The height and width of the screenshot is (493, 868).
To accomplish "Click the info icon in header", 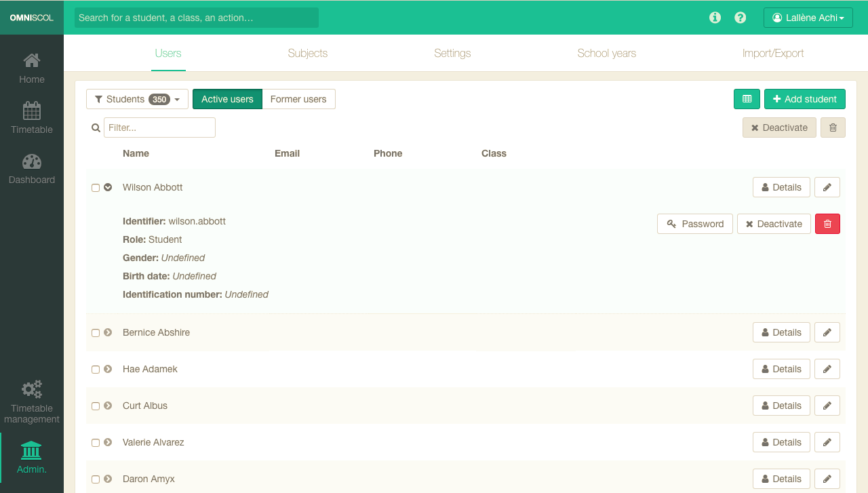I will click(715, 18).
